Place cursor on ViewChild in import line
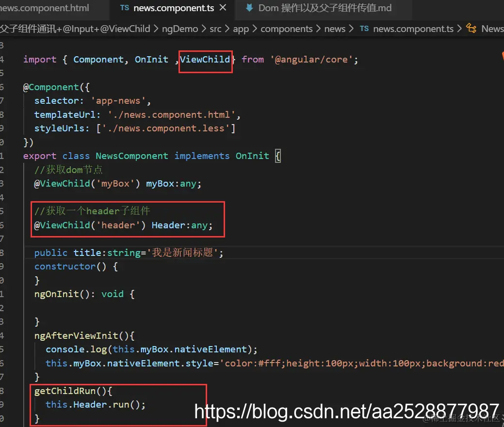 [x=205, y=60]
